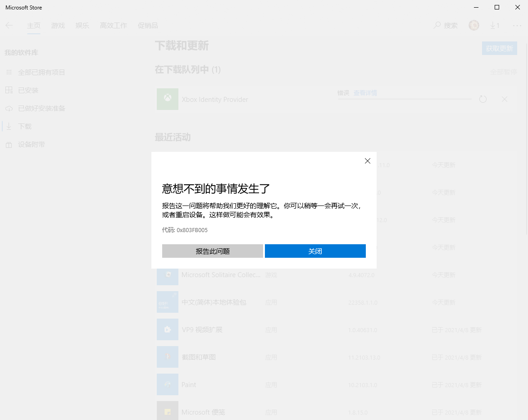
Task: Click the Microsoft Solitaire Collection thumbnail
Action: click(167, 274)
